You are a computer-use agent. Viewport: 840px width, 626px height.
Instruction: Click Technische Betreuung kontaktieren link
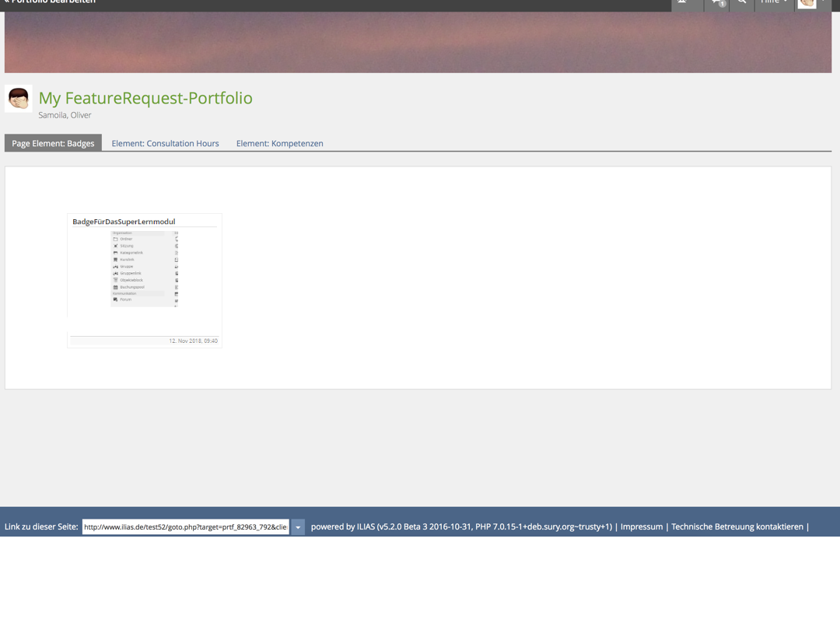click(x=737, y=526)
